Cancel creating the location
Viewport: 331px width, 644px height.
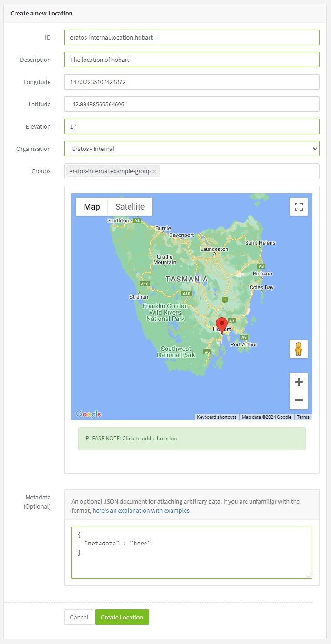pyautogui.click(x=79, y=617)
